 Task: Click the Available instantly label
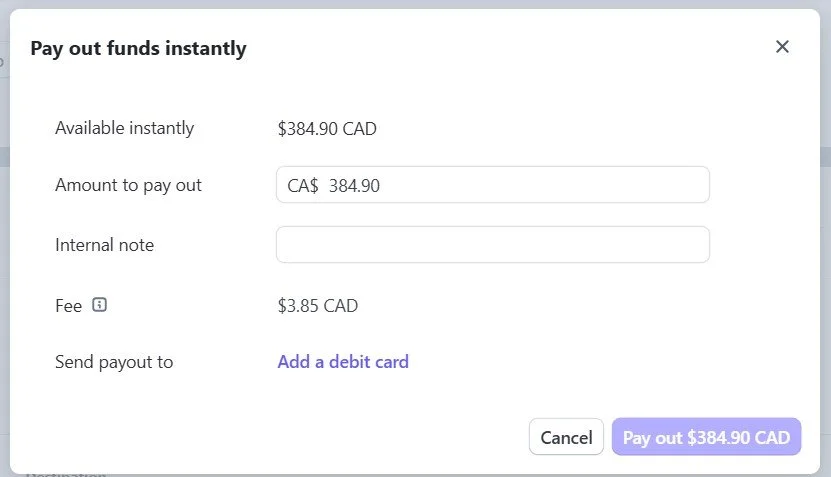pyautogui.click(x=124, y=128)
